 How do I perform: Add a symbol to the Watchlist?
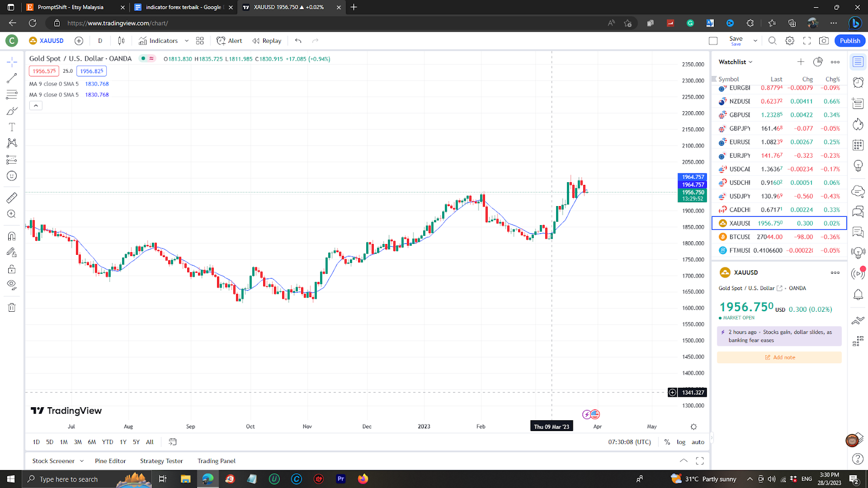click(801, 62)
